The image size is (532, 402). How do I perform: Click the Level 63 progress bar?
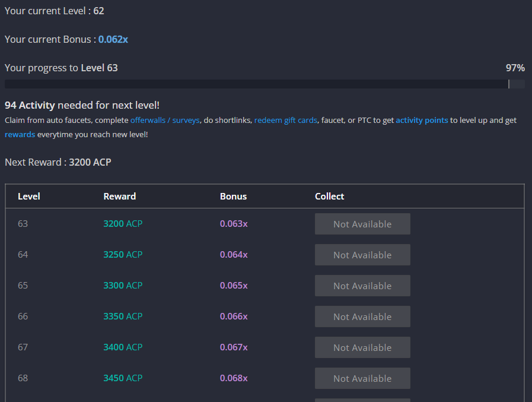pyautogui.click(x=265, y=84)
